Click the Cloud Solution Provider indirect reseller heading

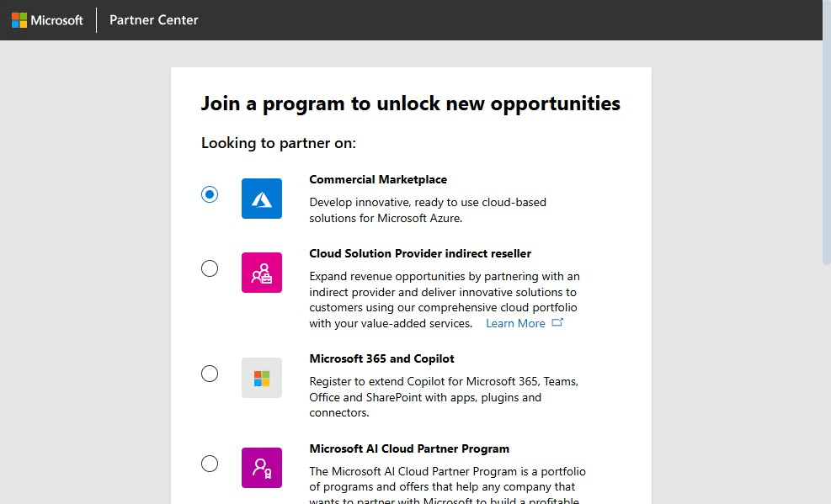tap(420, 254)
